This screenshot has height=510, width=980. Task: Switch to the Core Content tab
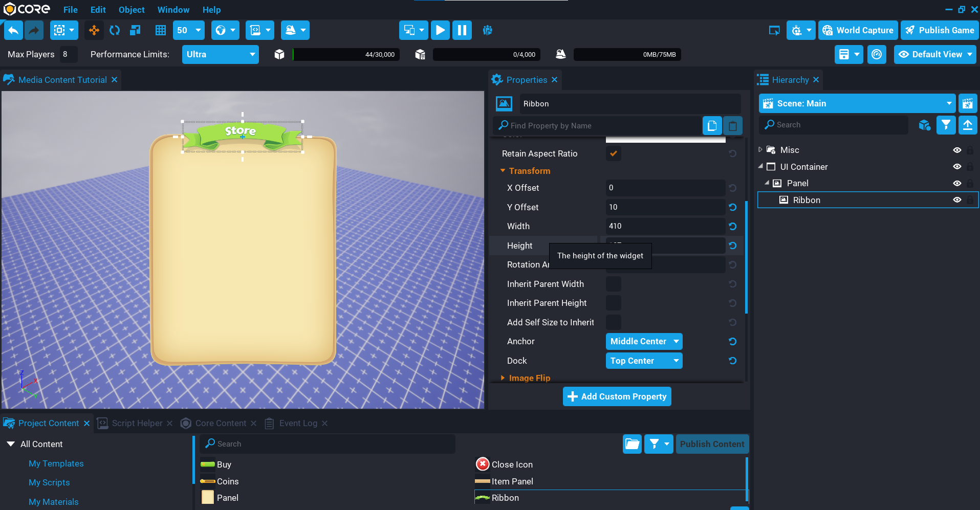coord(220,423)
